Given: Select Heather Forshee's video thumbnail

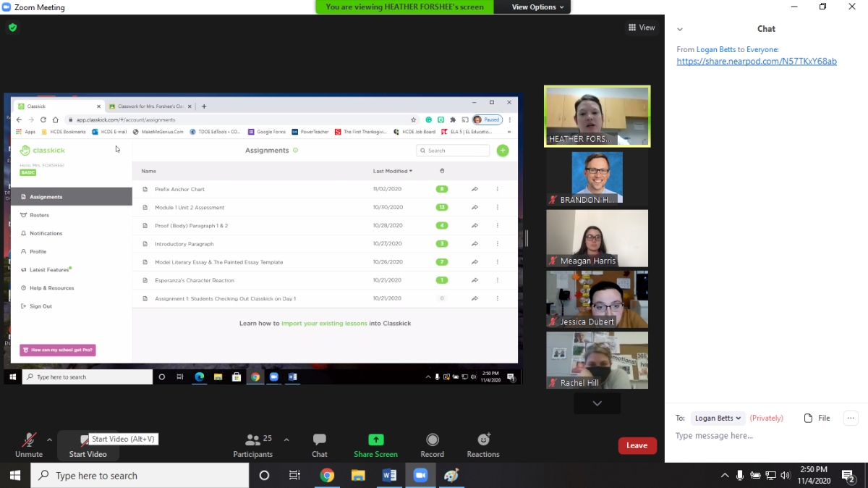Looking at the screenshot, I should (x=597, y=116).
